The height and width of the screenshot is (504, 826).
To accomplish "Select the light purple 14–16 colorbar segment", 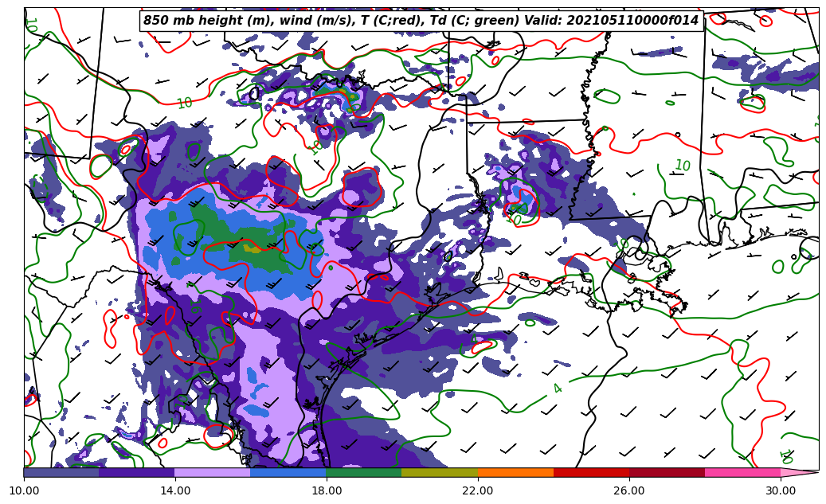I will tap(213, 472).
